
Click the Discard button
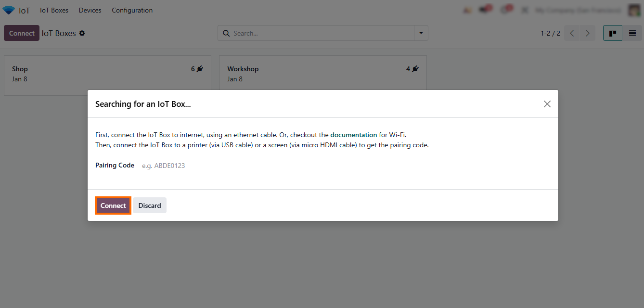pyautogui.click(x=150, y=205)
